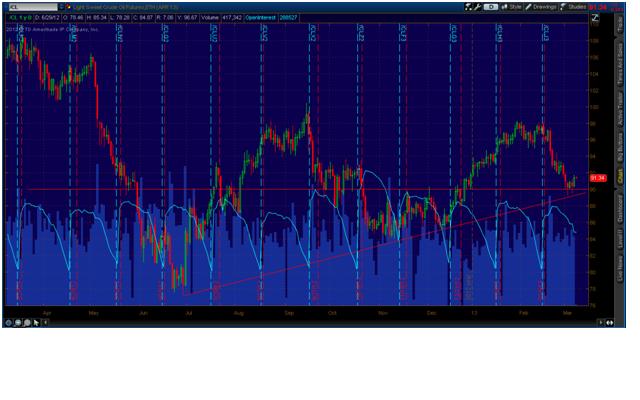Click the red 91.34 last price display
The image size is (640, 400).
point(598,7)
